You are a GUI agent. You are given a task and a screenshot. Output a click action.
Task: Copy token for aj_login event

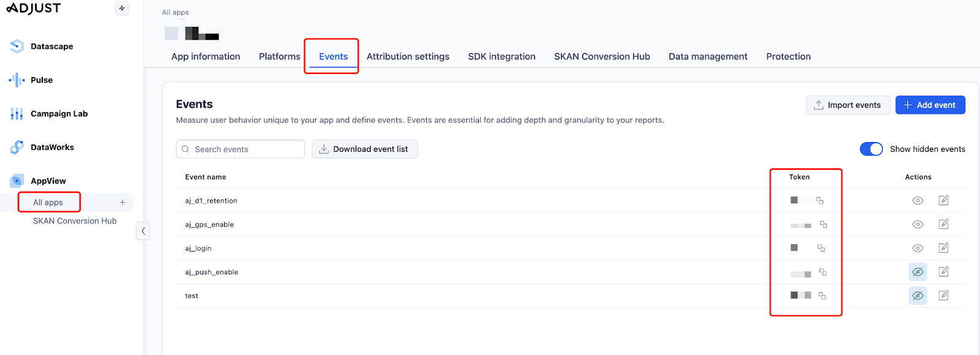coord(821,248)
